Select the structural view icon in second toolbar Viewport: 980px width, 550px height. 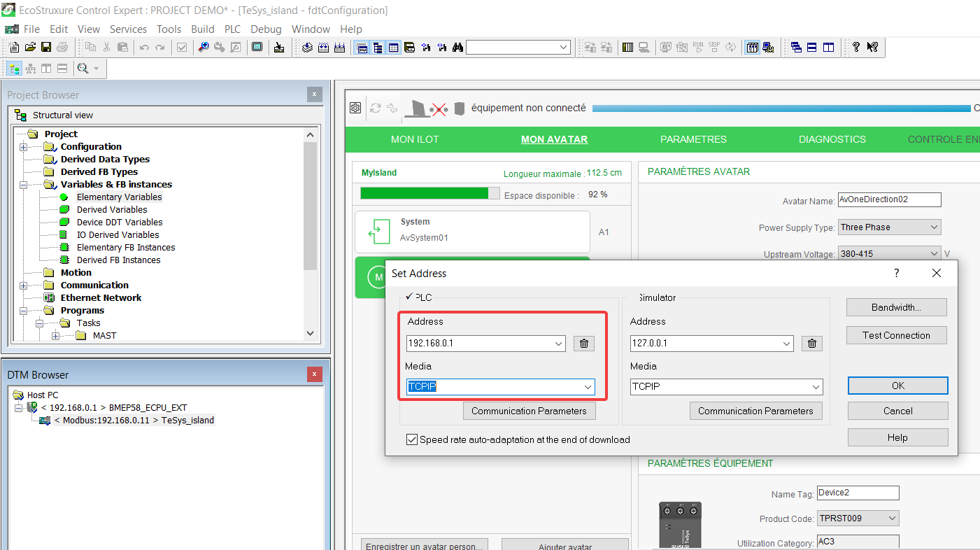(14, 69)
